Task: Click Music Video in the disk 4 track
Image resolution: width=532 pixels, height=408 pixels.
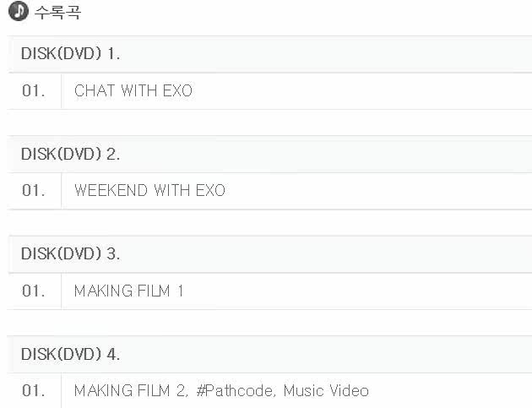Action: tap(326, 391)
